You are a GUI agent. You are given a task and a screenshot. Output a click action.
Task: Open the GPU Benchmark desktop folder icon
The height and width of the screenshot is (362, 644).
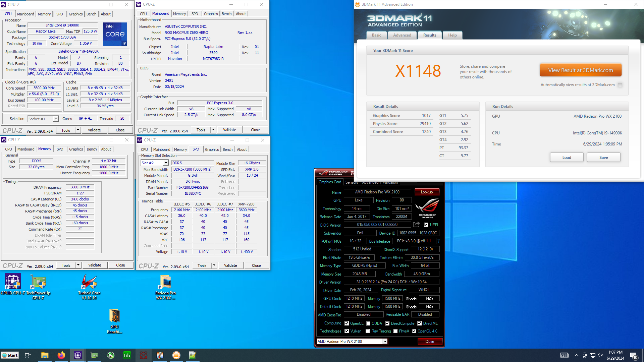click(x=114, y=321)
